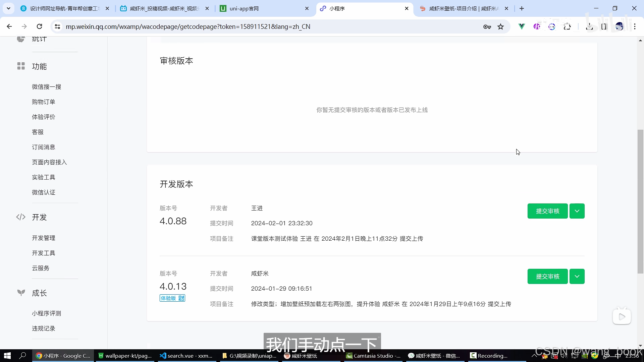Click the floating video play widget
The image size is (644, 362).
[622, 316]
